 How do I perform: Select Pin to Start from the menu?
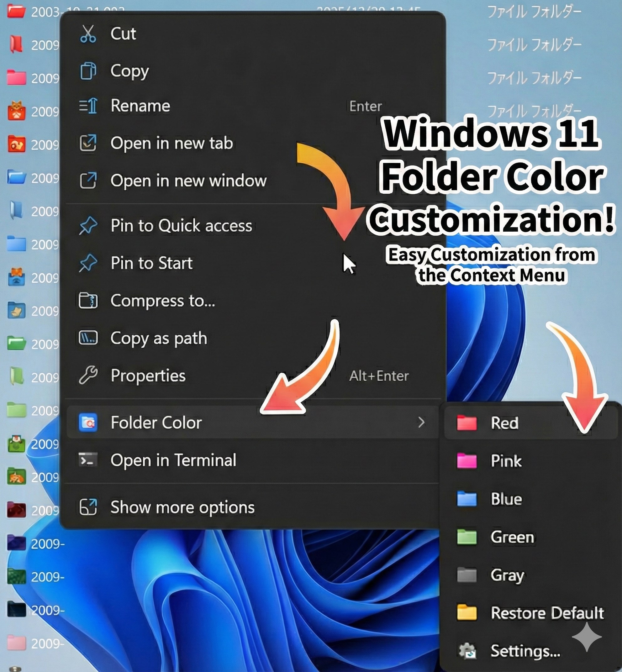(x=252, y=263)
